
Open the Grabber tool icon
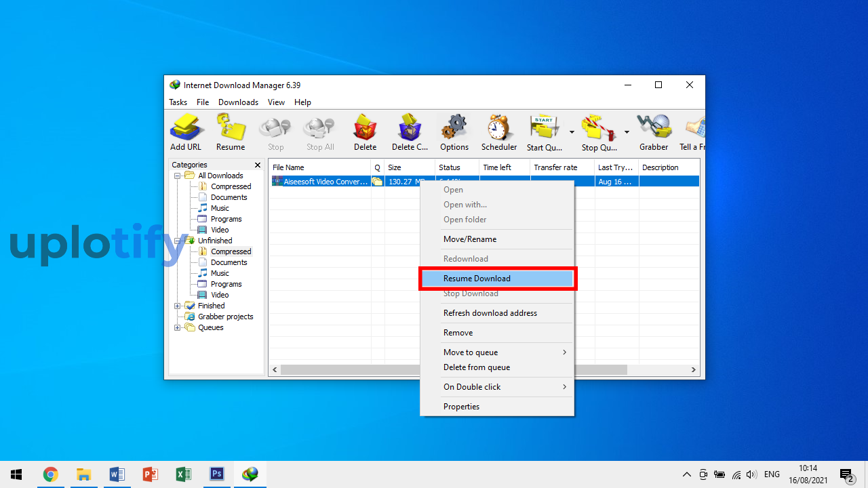654,132
